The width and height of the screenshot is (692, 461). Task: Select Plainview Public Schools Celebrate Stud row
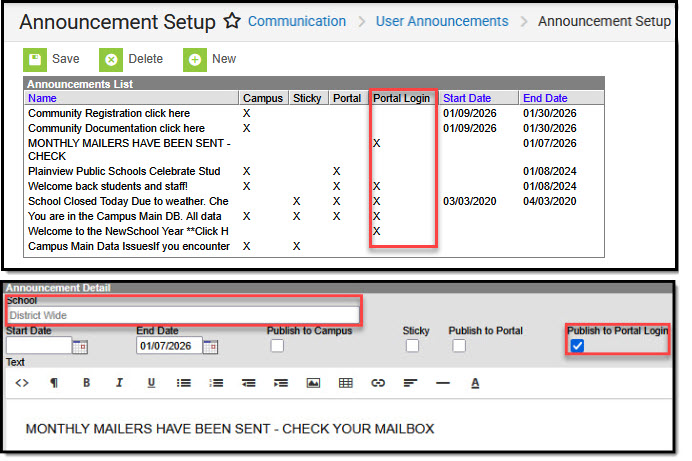point(314,171)
